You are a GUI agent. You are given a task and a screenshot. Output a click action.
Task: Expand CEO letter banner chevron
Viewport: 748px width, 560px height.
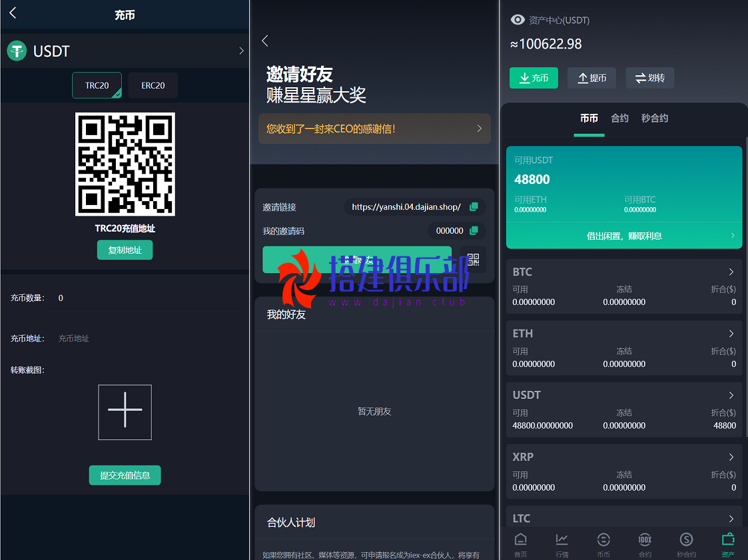coord(480,129)
